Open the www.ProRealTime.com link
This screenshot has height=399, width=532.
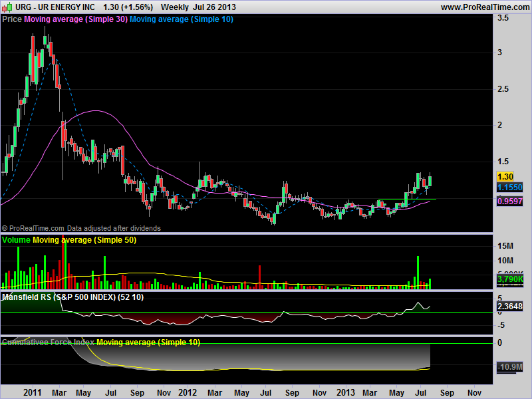[485, 7]
